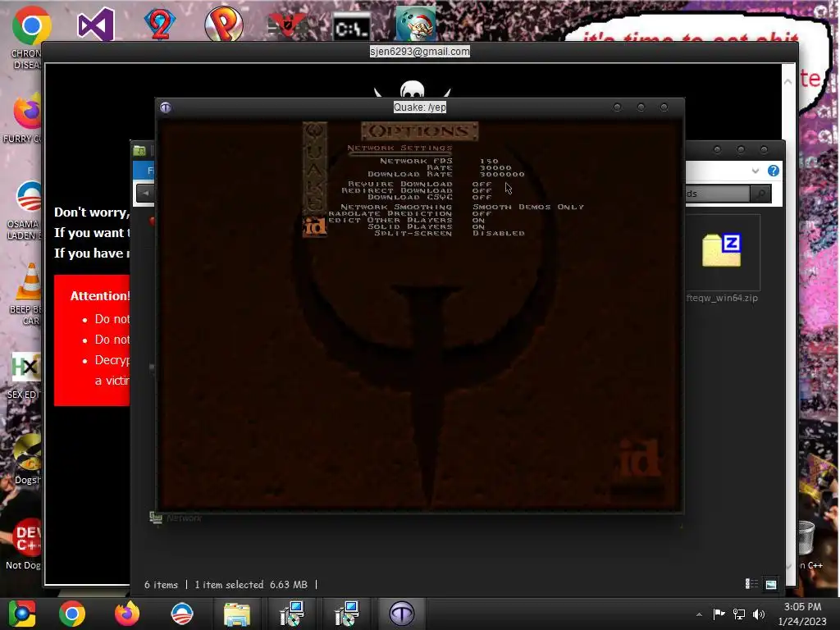Click the File Explorer search field
This screenshot has width=840, height=630.
(717, 194)
